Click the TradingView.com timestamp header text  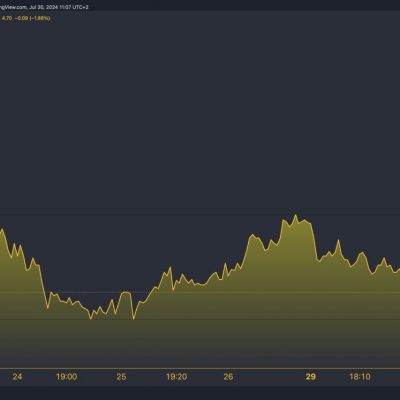tap(44, 7)
